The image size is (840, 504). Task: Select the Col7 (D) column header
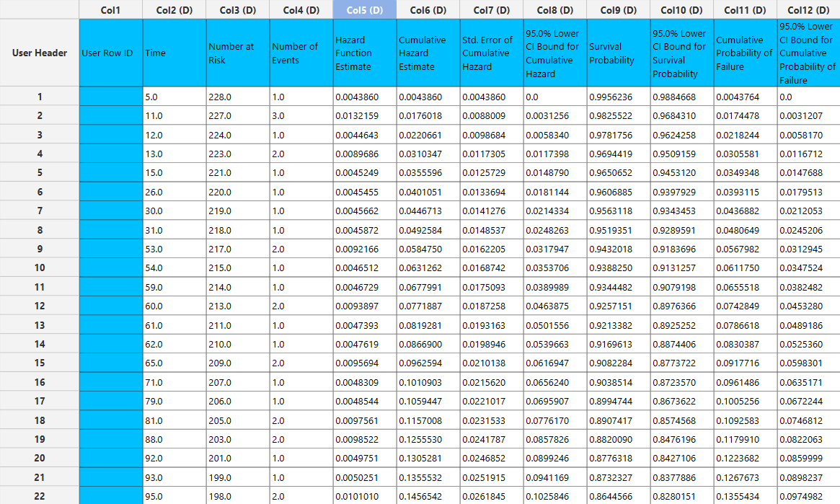pyautogui.click(x=492, y=9)
